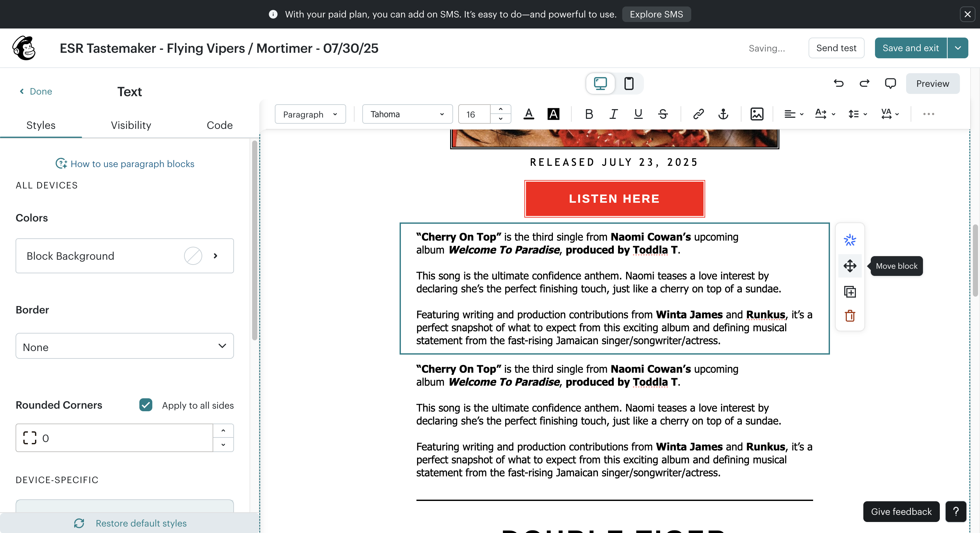Click the Rounded Corners value field
Viewport: 980px width, 533px height.
pos(114,438)
